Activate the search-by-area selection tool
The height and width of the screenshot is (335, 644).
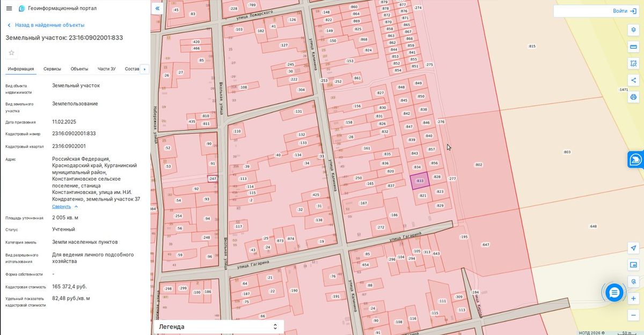633,63
